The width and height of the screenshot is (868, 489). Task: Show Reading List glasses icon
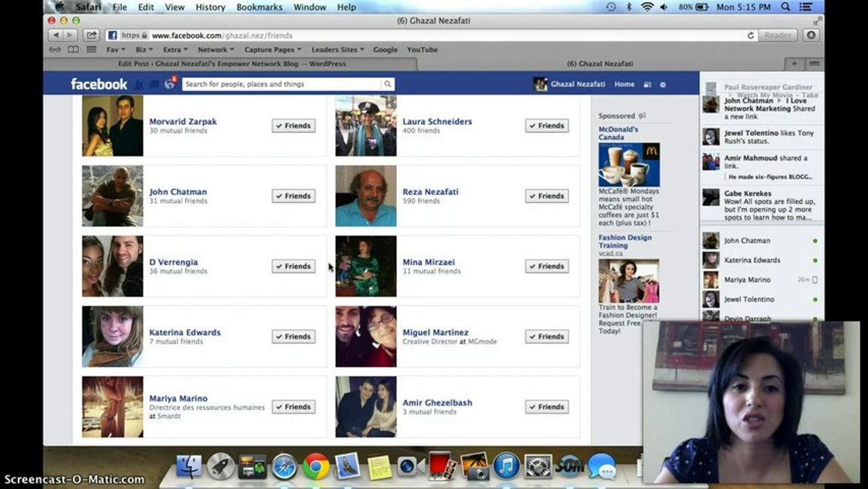(56, 50)
